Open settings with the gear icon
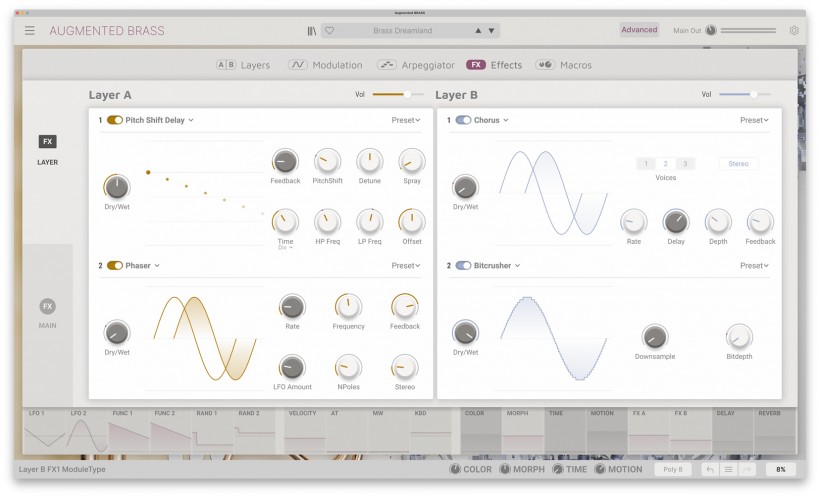This screenshot has width=820, height=497. (x=794, y=30)
